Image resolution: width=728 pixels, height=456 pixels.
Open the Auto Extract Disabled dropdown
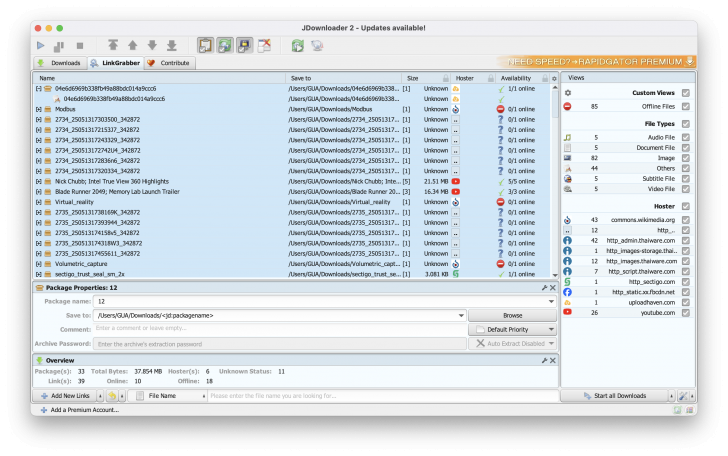tap(513, 344)
